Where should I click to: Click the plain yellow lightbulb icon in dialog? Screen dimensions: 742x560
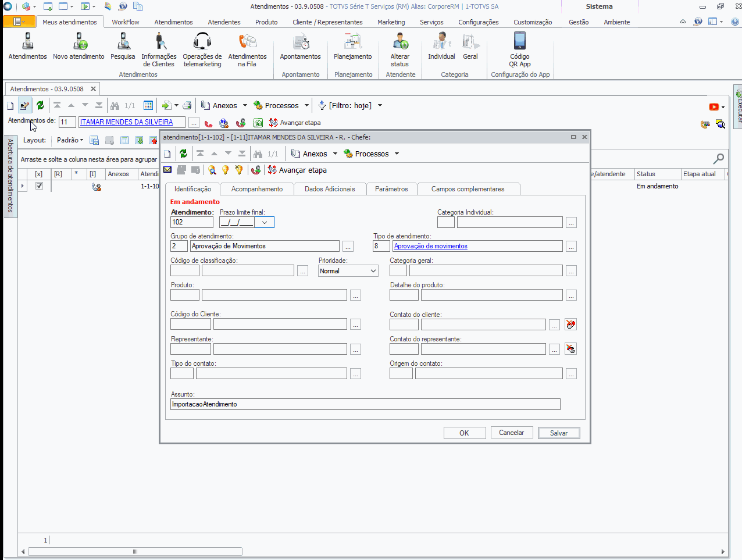tap(225, 170)
